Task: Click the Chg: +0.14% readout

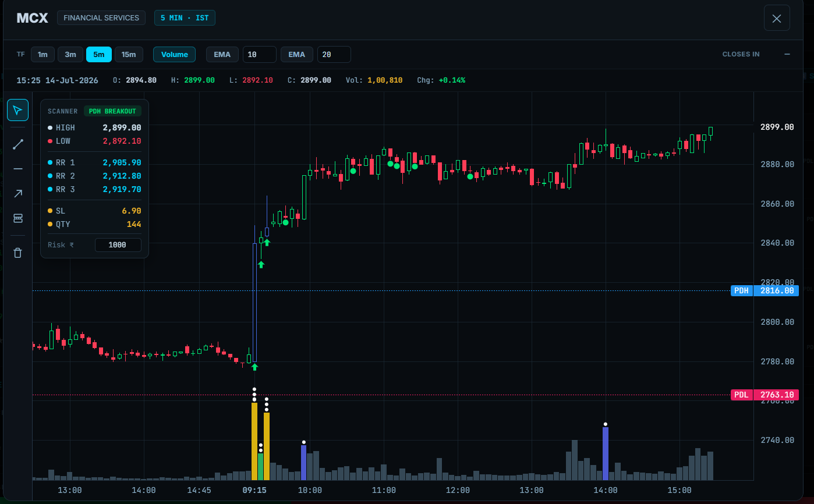Action: coord(441,80)
